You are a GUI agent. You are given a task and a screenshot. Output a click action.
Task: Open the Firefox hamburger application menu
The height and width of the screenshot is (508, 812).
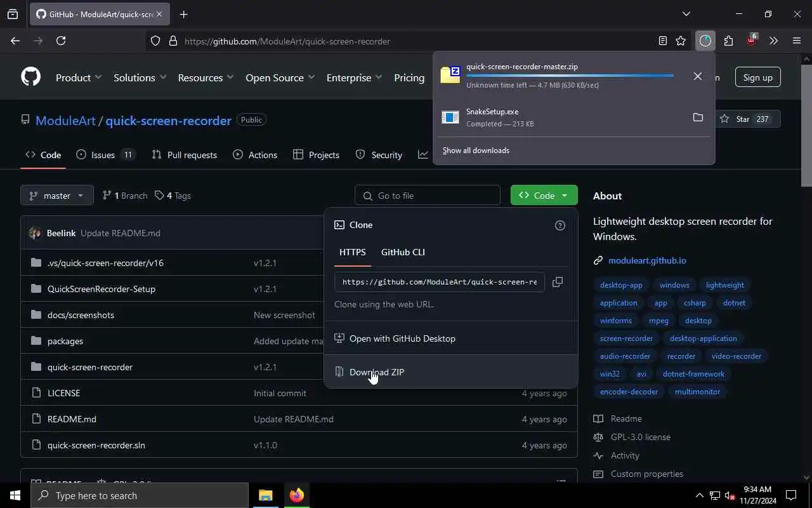[x=797, y=41]
